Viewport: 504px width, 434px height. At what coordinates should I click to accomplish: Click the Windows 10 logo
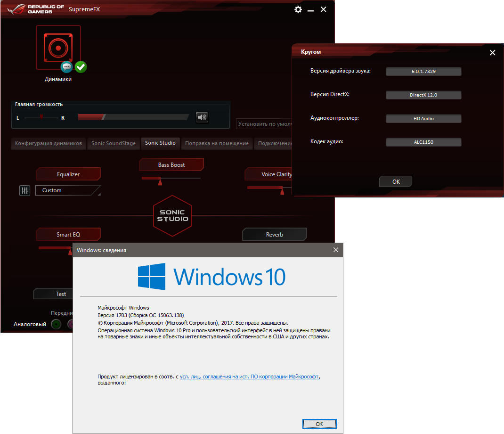[x=211, y=277]
